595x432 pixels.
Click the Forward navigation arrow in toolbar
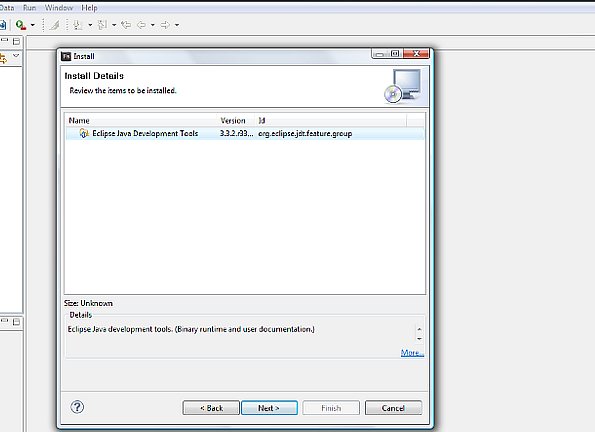165,25
